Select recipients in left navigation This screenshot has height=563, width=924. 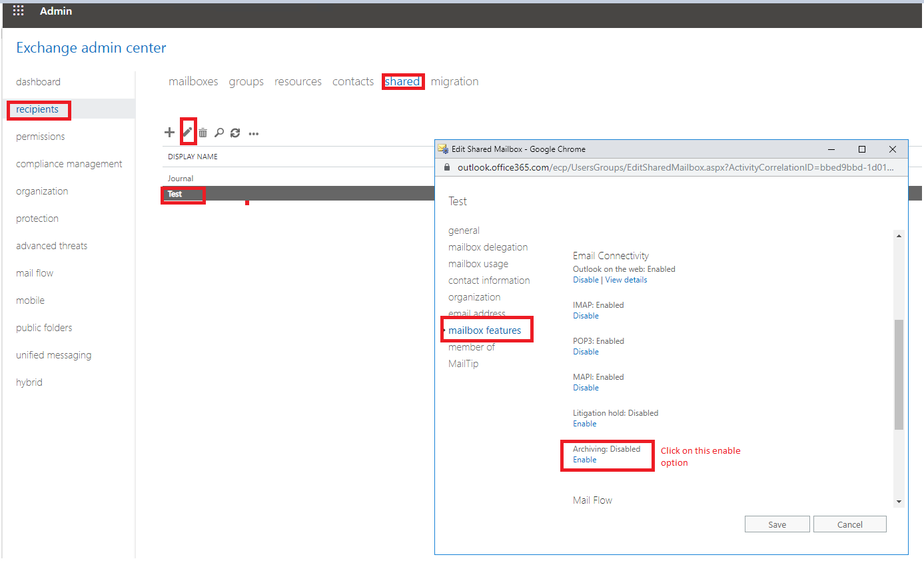click(x=37, y=109)
